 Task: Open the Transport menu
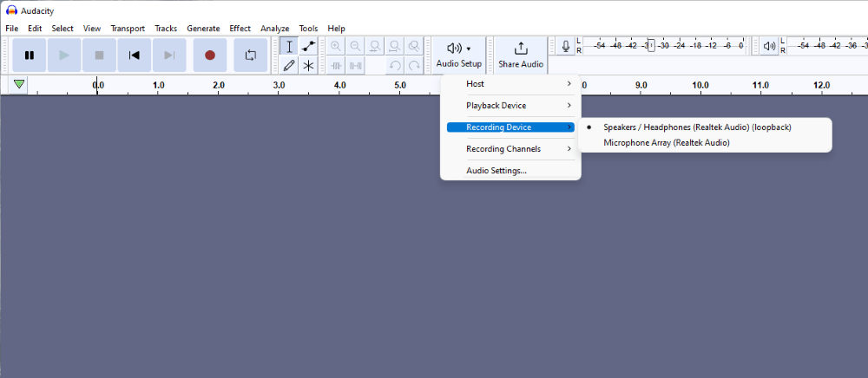point(128,29)
